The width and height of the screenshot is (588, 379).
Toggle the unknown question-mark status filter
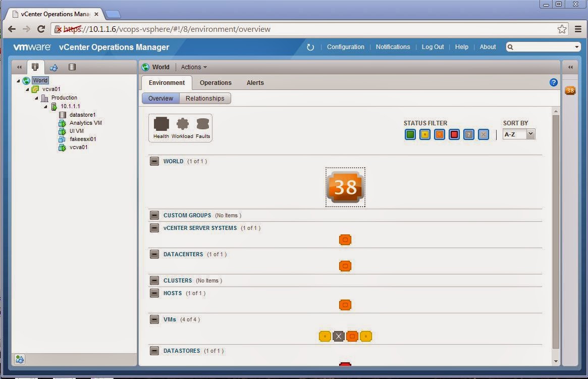click(469, 134)
